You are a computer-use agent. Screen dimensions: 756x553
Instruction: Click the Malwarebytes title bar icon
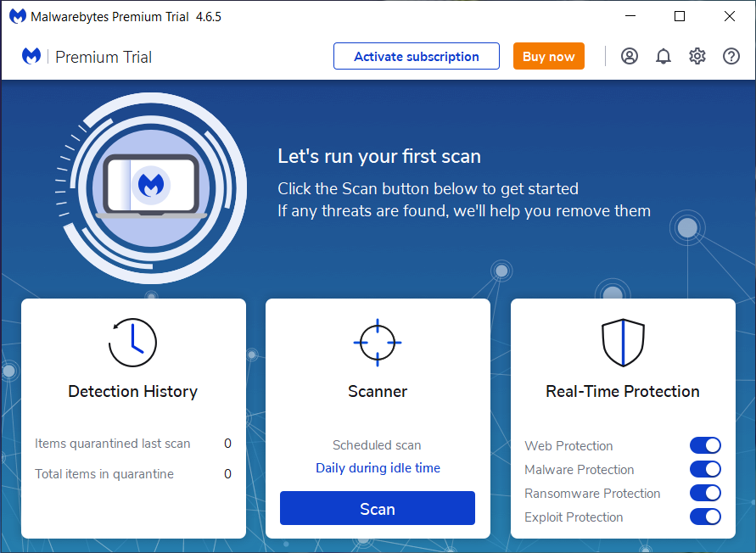click(x=17, y=16)
